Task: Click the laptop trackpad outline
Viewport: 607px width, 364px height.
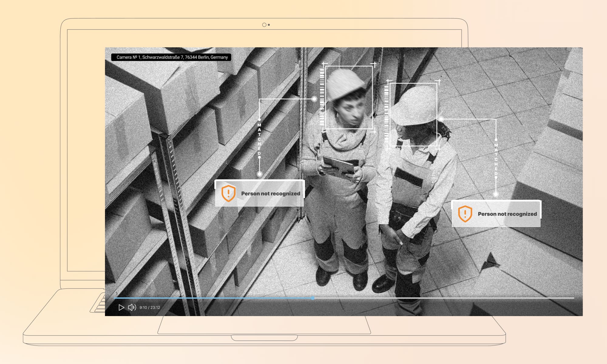Action: tap(264, 325)
